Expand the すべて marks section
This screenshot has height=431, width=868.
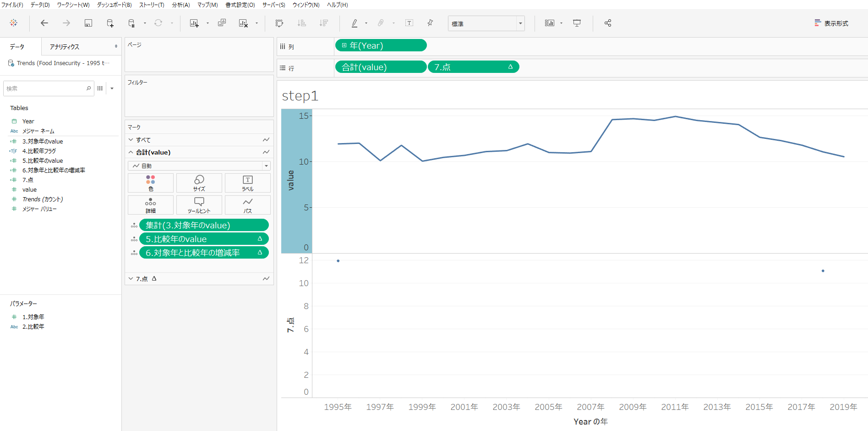131,140
